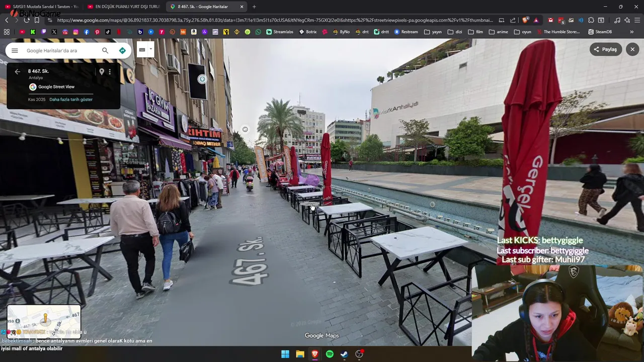Viewport: 644px width, 362px height.
Task: Click 'Daha fazla tarih göster' link
Action: (71, 100)
